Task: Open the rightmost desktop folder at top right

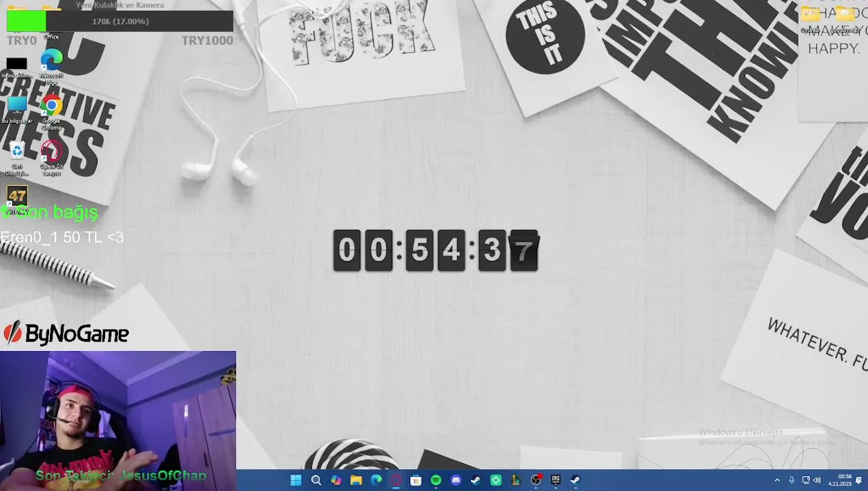Action: pos(845,19)
